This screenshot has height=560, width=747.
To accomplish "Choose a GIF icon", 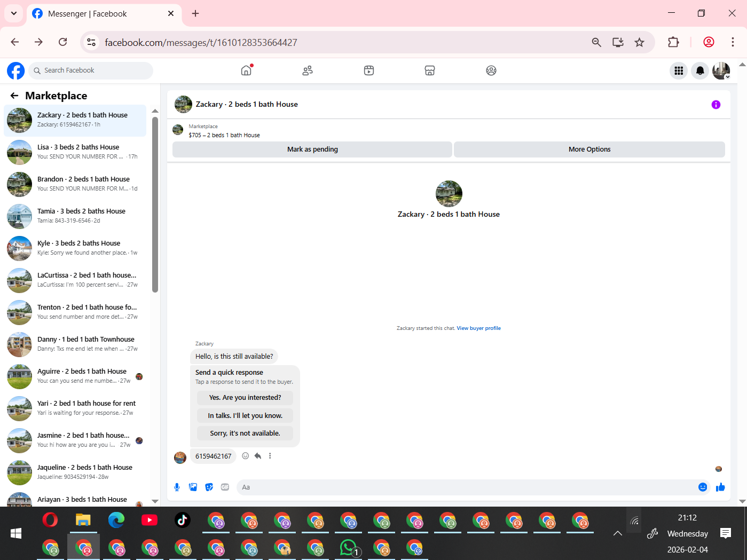I will click(x=225, y=487).
